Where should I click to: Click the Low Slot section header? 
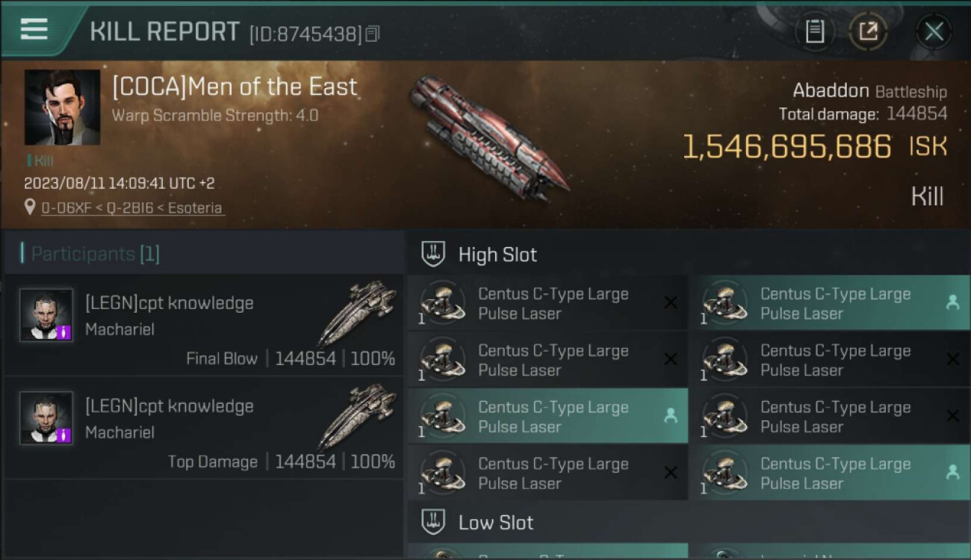(x=496, y=523)
